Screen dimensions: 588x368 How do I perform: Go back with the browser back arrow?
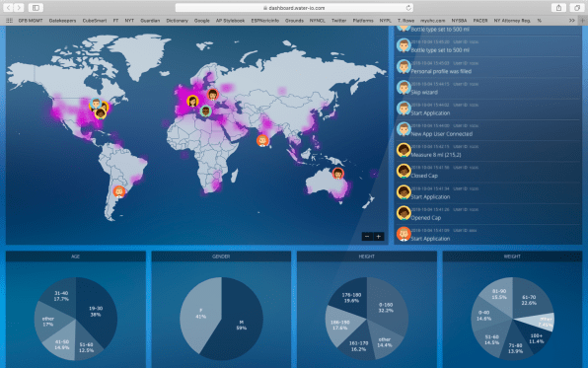(x=8, y=8)
